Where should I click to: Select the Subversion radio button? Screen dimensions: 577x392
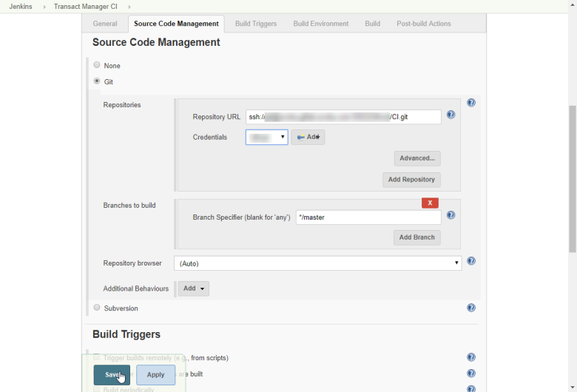pyautogui.click(x=97, y=308)
